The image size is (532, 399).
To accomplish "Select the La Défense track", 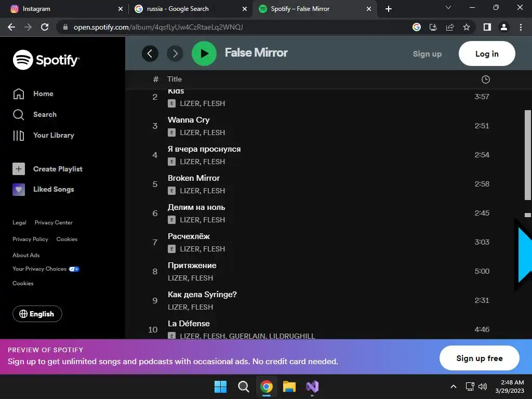I will (x=189, y=324).
